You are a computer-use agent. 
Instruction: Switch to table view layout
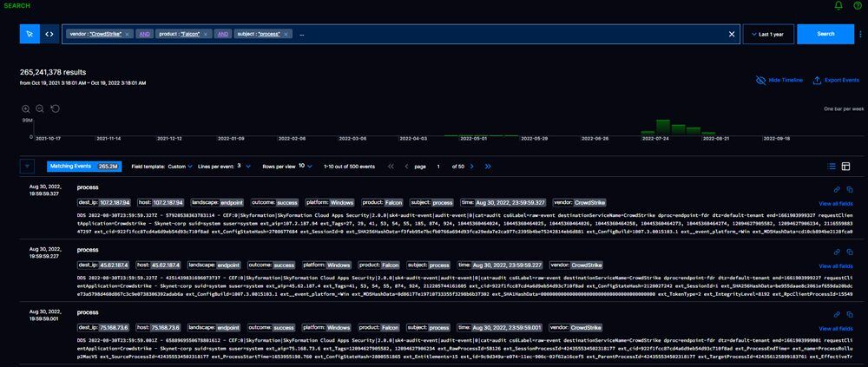point(845,166)
